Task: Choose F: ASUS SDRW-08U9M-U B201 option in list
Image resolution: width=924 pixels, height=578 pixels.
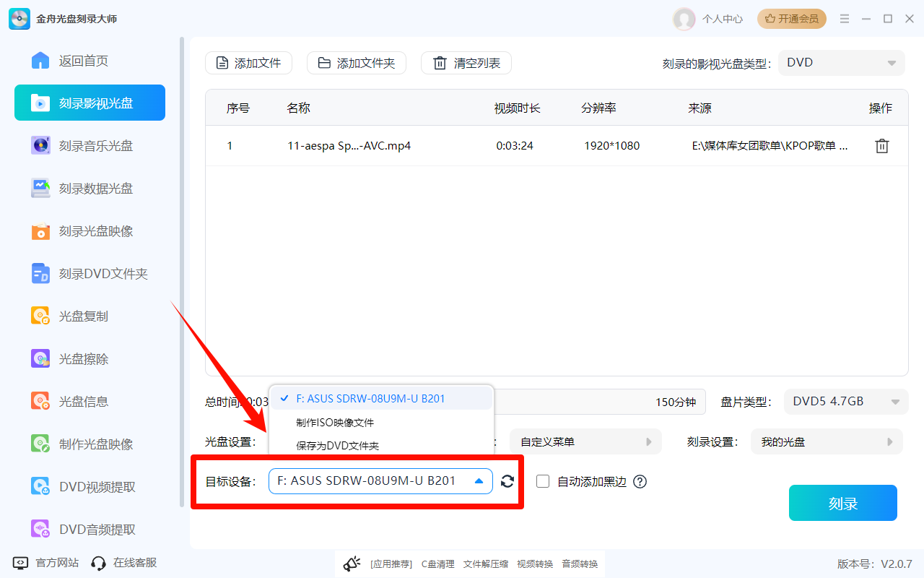Action: click(x=381, y=398)
